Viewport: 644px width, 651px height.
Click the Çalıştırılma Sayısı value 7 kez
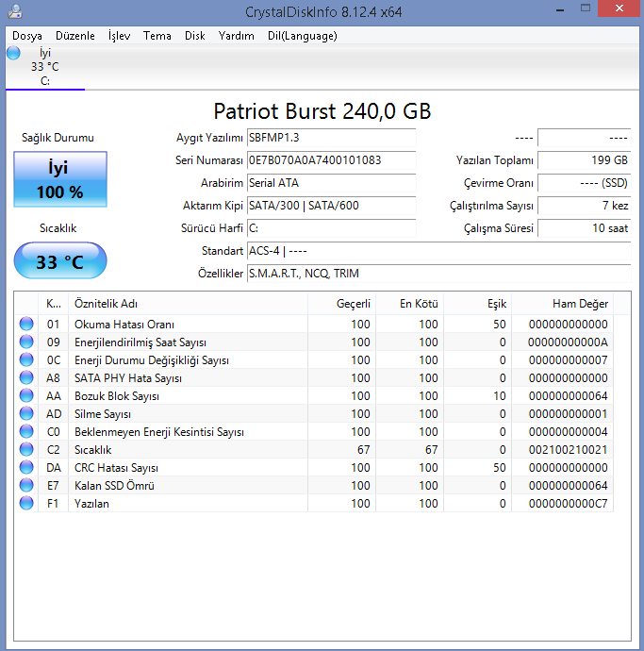point(585,206)
